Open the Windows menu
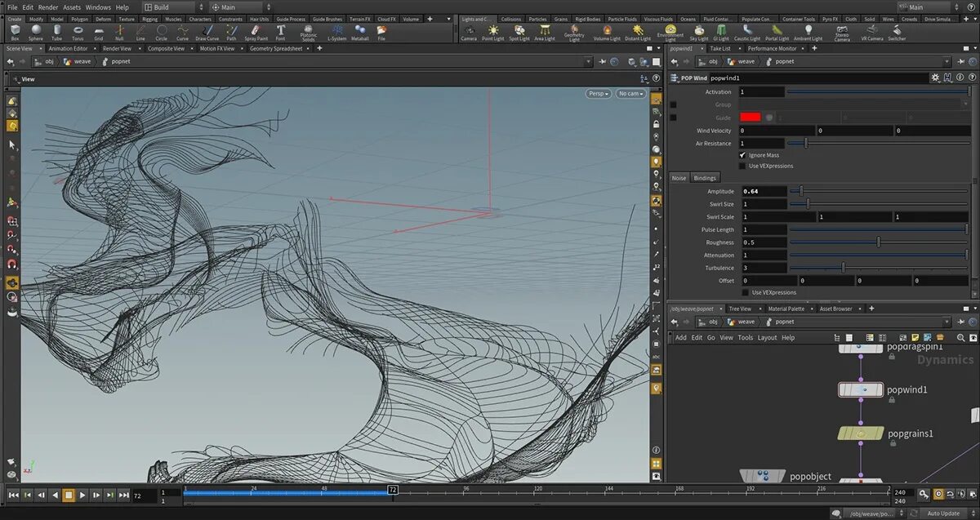Image resolution: width=980 pixels, height=520 pixels. [98, 7]
